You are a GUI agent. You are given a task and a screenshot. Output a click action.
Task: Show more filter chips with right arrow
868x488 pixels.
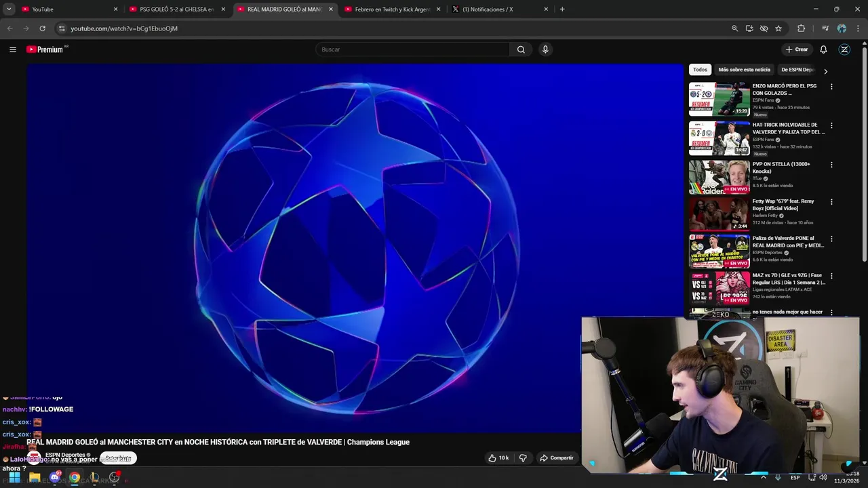[825, 70]
